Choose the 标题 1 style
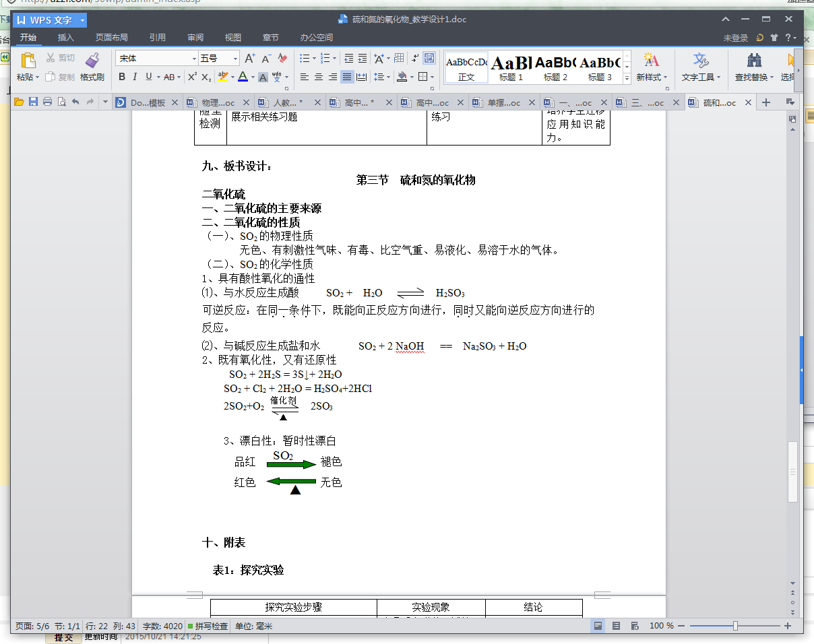 click(511, 68)
